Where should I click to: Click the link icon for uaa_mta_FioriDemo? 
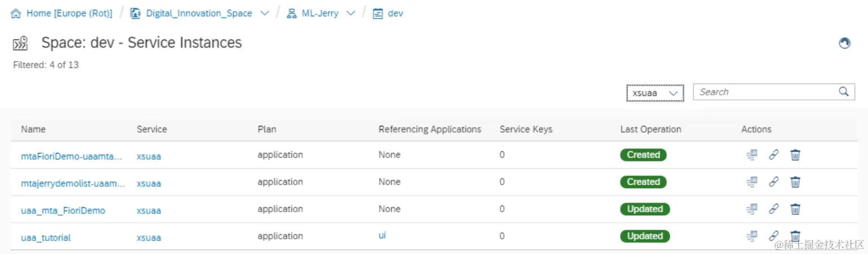774,209
